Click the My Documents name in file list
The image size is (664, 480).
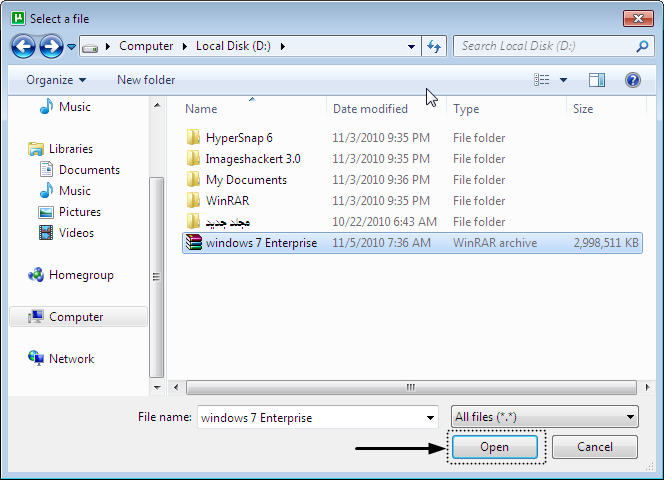pyautogui.click(x=246, y=180)
